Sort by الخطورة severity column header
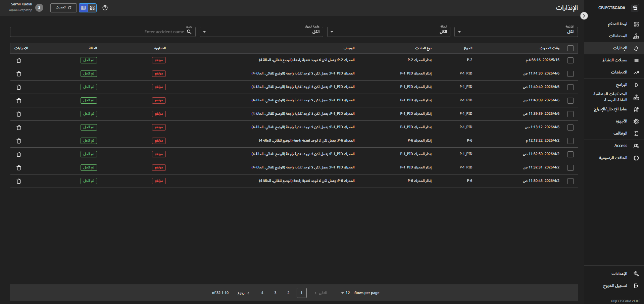Screen dimensions: 644x304 160,48
